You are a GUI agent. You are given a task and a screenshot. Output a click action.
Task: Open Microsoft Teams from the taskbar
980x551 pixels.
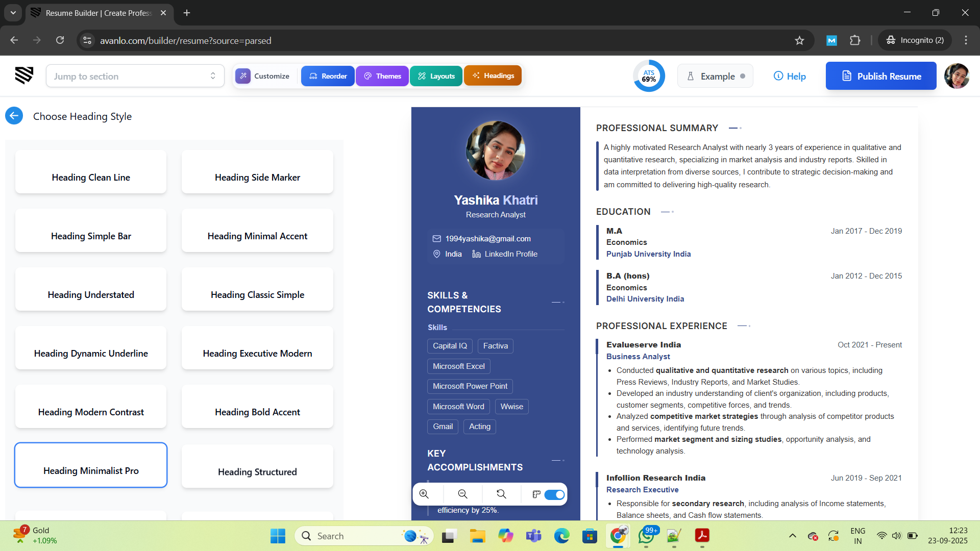point(534,536)
